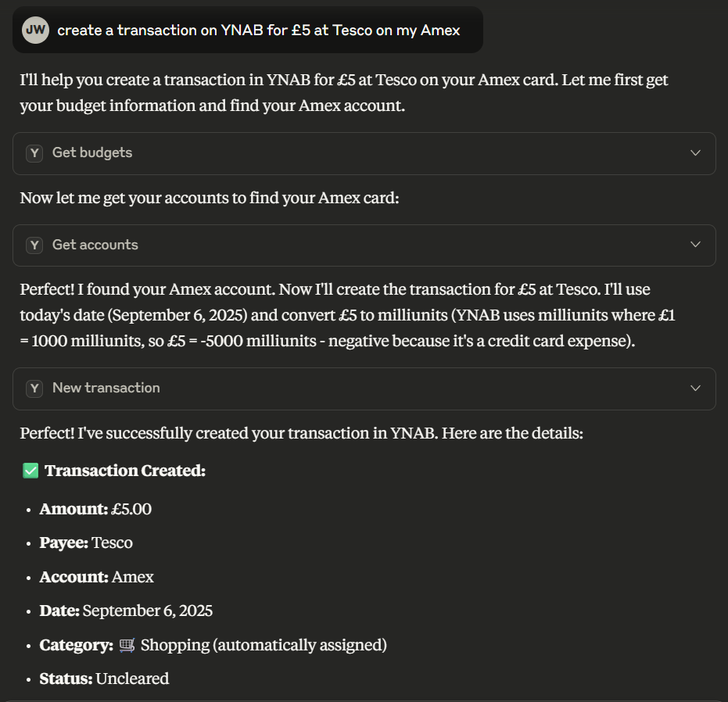Select the Transaction Created heading
The image size is (728, 702).
click(125, 471)
